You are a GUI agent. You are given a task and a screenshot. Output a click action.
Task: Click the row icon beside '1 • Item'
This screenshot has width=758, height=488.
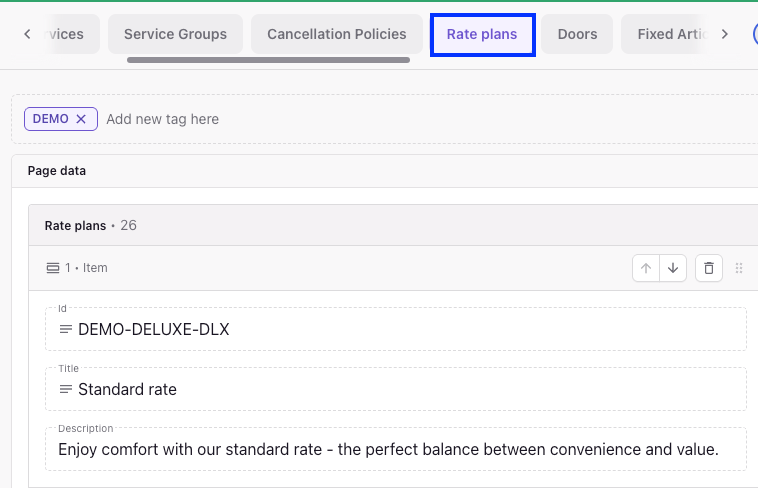coord(53,268)
